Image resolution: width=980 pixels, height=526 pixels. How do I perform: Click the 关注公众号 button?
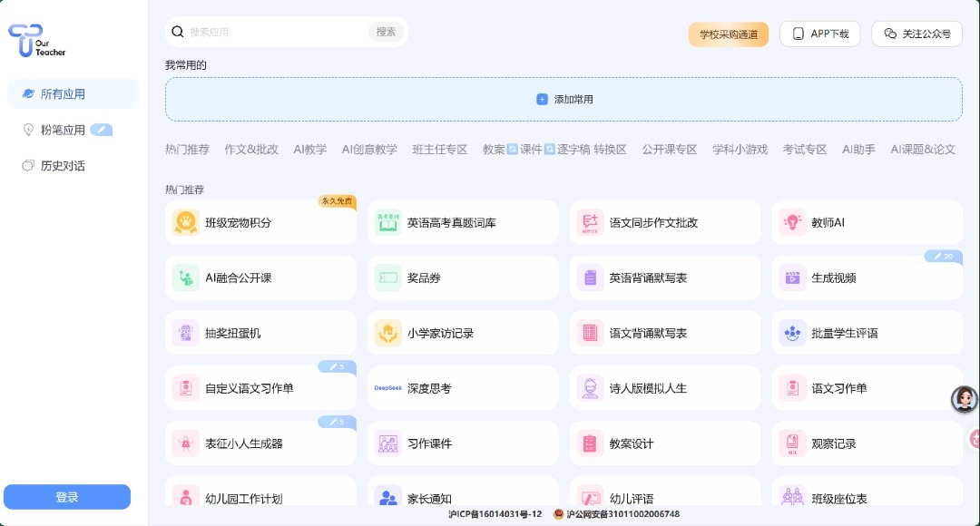(916, 34)
